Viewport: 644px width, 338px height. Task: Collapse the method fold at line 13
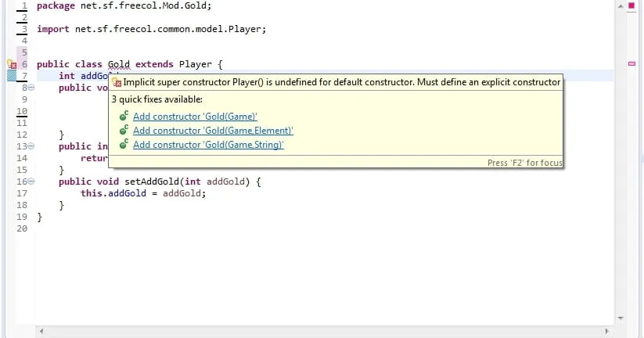[31, 146]
